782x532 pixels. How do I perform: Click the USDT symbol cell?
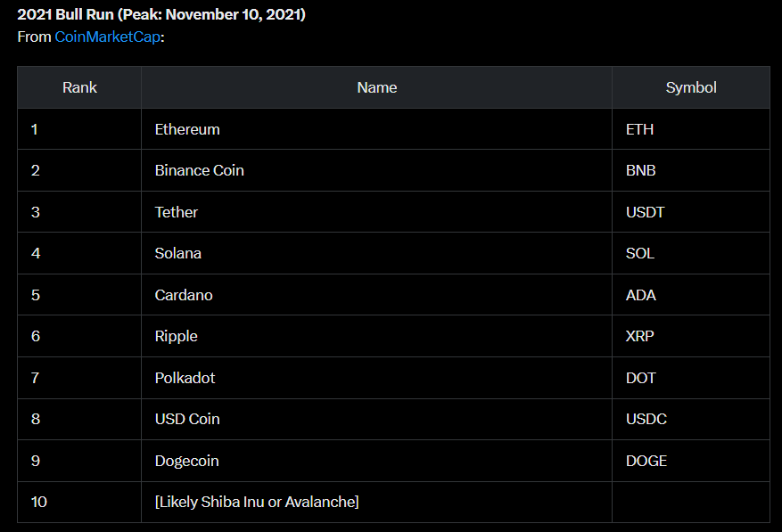click(x=645, y=212)
